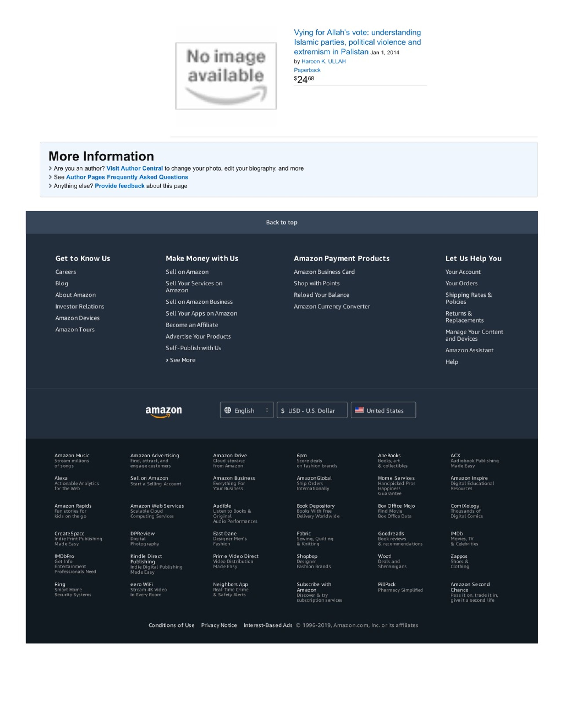Click Sell Your Services on Amazon
The width and height of the screenshot is (563, 728).
[x=194, y=287]
